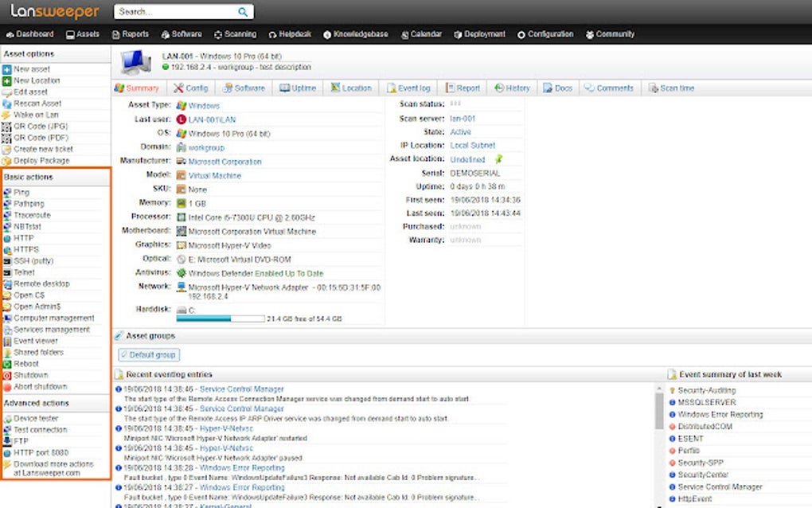The height and width of the screenshot is (508, 812).
Task: Ping the asset from Basic actions
Action: point(24,192)
